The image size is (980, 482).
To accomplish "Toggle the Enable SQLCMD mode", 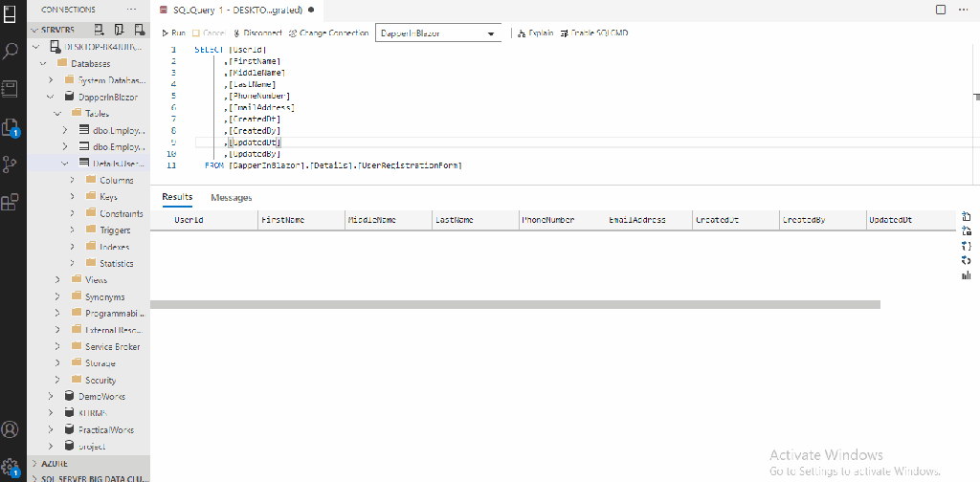I will tap(593, 33).
